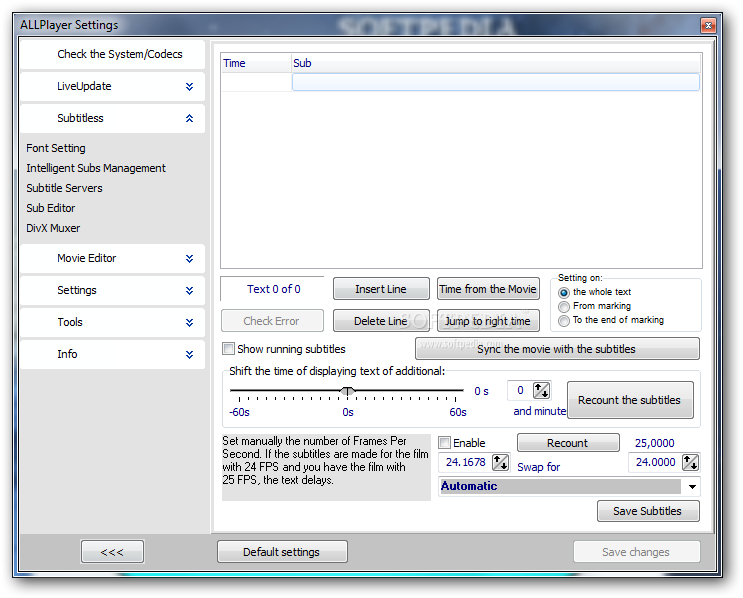Click the Delete Line button
The width and height of the screenshot is (743, 598).
tap(381, 321)
